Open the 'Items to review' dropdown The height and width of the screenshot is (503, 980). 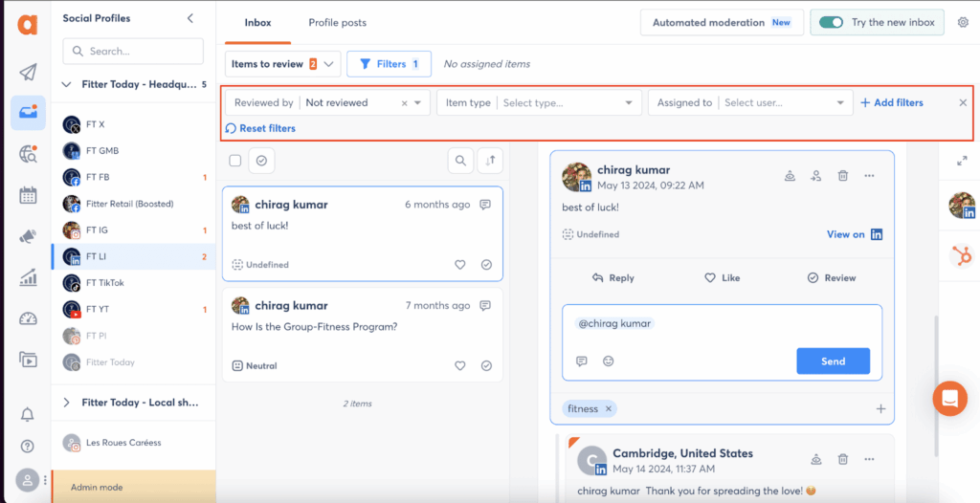(282, 64)
